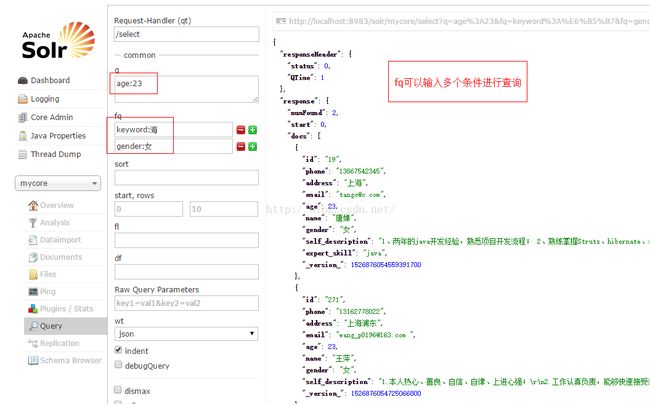The height and width of the screenshot is (405, 650).
Task: Open the Dashboard page
Action: [x=48, y=80]
